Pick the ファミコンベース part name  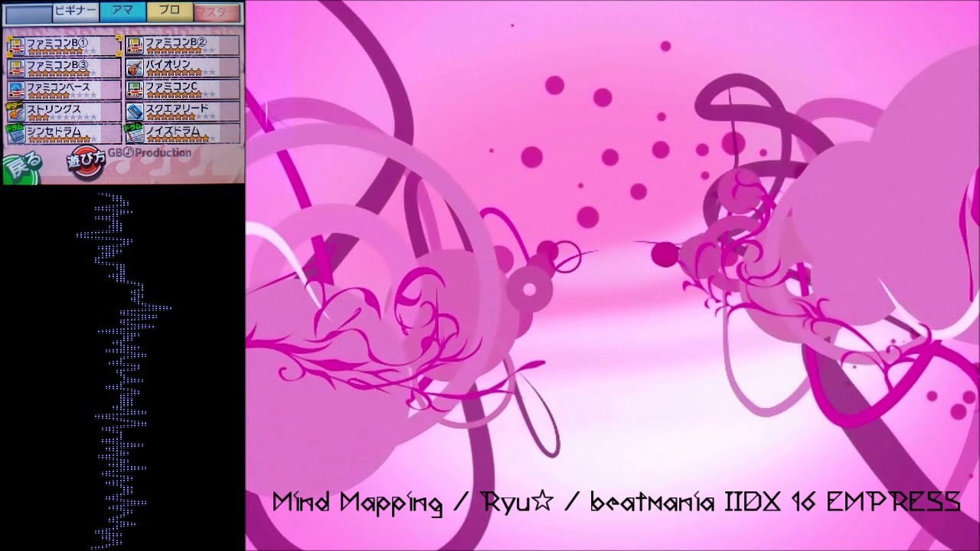[x=59, y=86]
